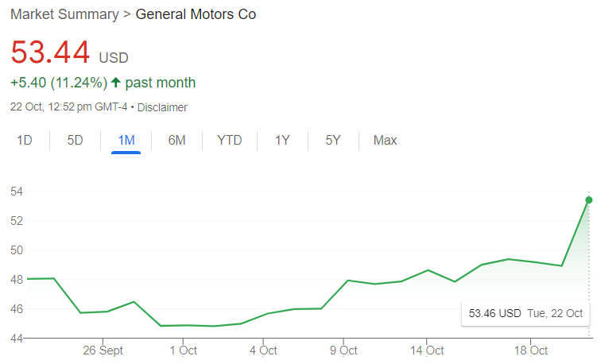Show the 6M price chart
The width and height of the screenshot is (616, 364).
coord(176,141)
